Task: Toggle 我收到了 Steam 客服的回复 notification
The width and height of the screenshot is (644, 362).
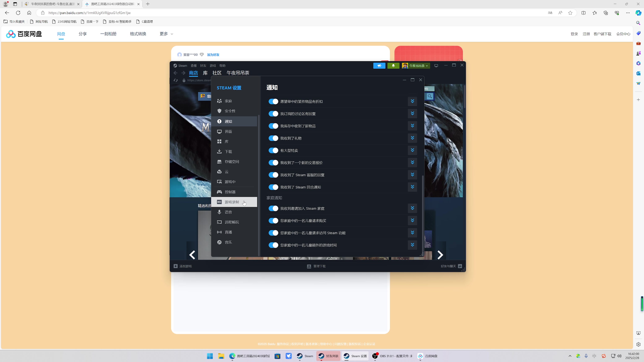Action: click(x=273, y=175)
